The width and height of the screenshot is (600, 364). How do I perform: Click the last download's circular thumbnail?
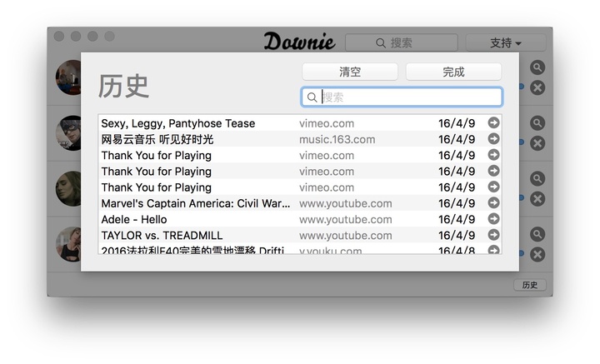(x=68, y=244)
